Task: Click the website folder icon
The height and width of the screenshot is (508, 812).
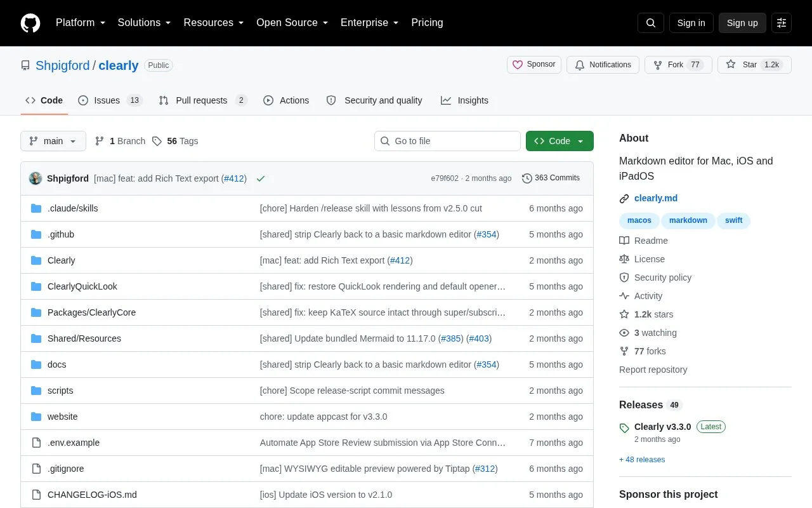Action: pos(36,417)
